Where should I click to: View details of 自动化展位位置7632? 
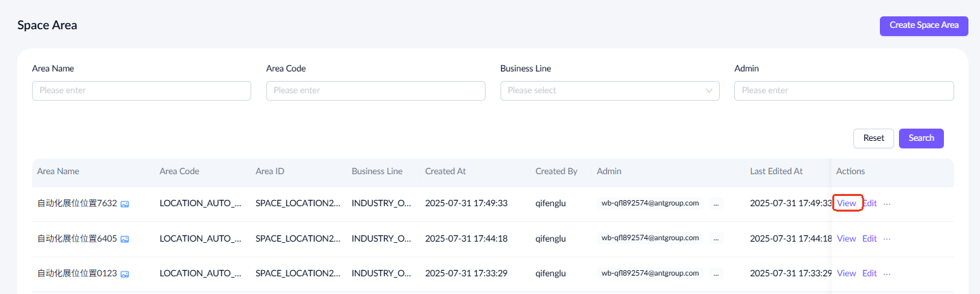[x=847, y=203]
